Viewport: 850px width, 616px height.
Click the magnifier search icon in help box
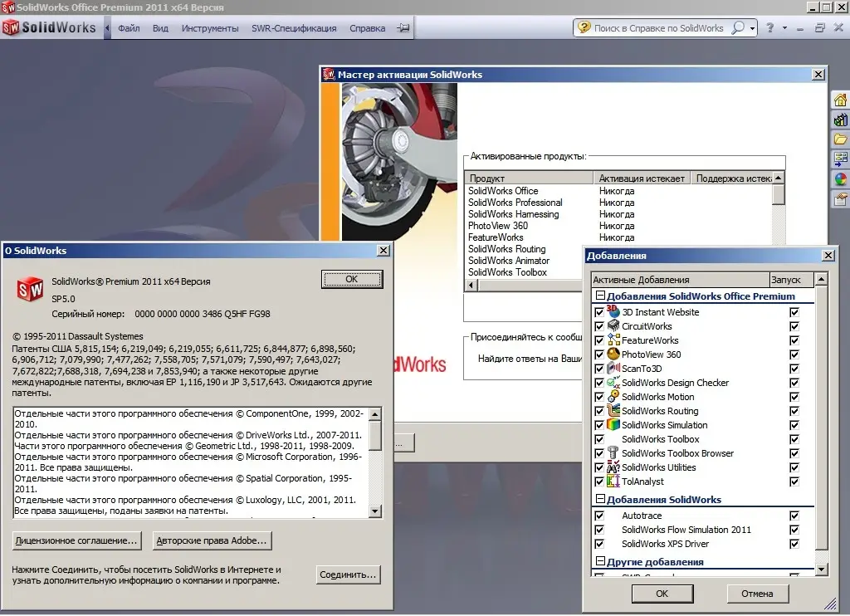(x=738, y=27)
